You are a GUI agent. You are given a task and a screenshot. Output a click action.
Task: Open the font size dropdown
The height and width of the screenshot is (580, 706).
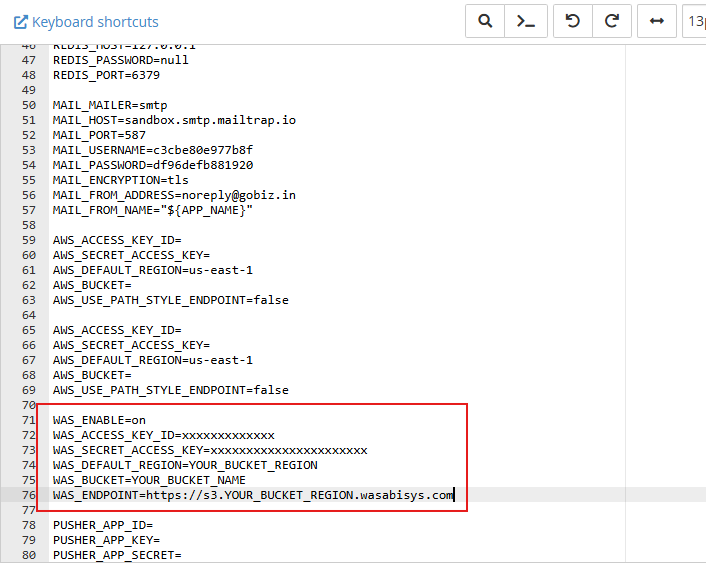pos(695,21)
